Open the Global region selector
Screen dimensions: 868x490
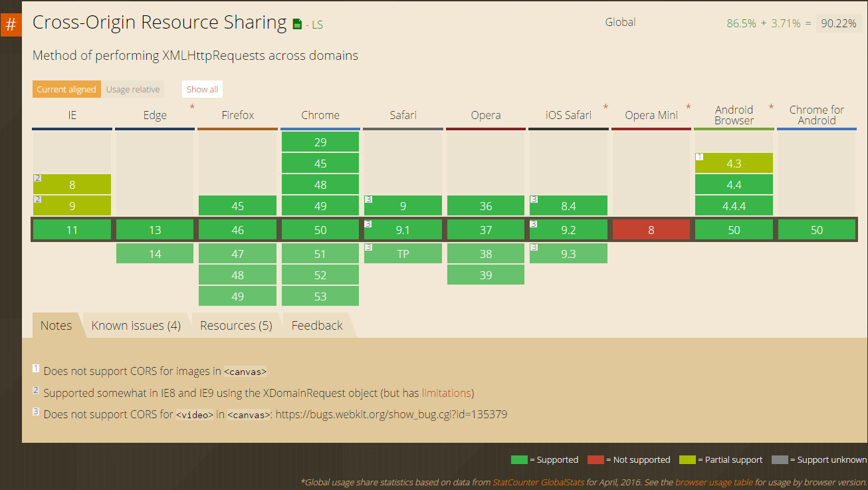(620, 21)
